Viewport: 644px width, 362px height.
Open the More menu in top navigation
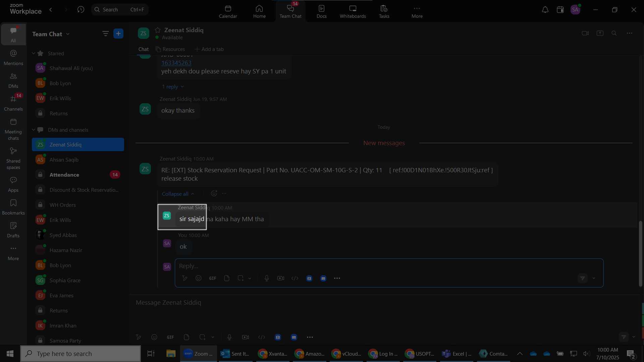point(417,11)
